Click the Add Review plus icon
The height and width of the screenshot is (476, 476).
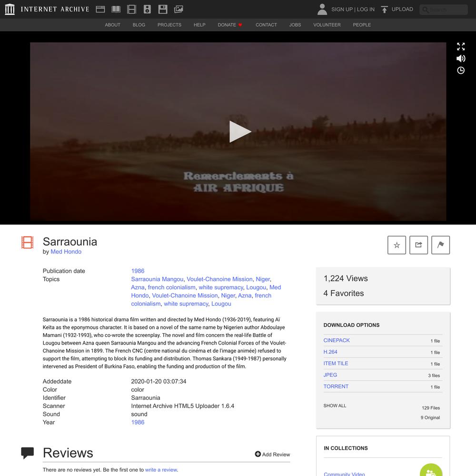tap(258, 454)
